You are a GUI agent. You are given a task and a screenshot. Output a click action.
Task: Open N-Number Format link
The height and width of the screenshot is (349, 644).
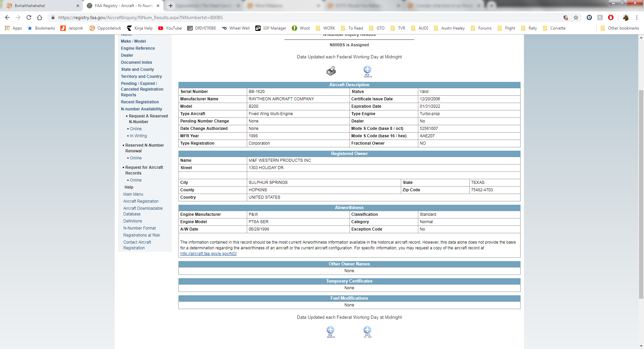(x=140, y=228)
